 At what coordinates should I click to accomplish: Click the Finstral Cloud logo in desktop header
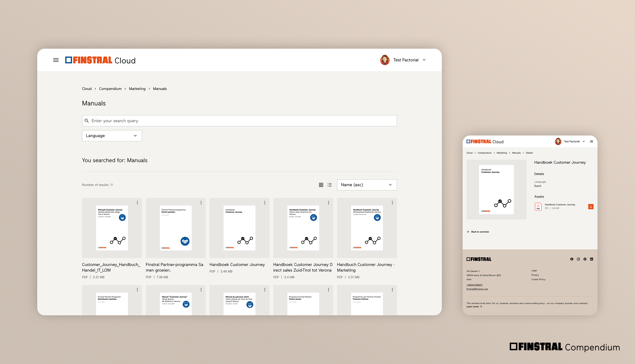(x=100, y=60)
